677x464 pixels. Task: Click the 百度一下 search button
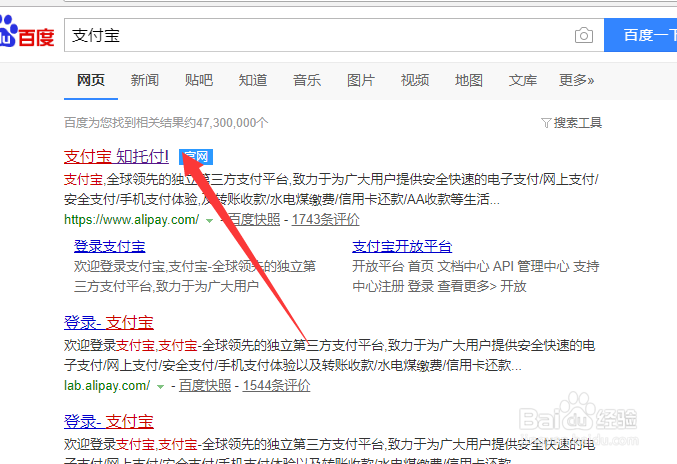click(641, 35)
